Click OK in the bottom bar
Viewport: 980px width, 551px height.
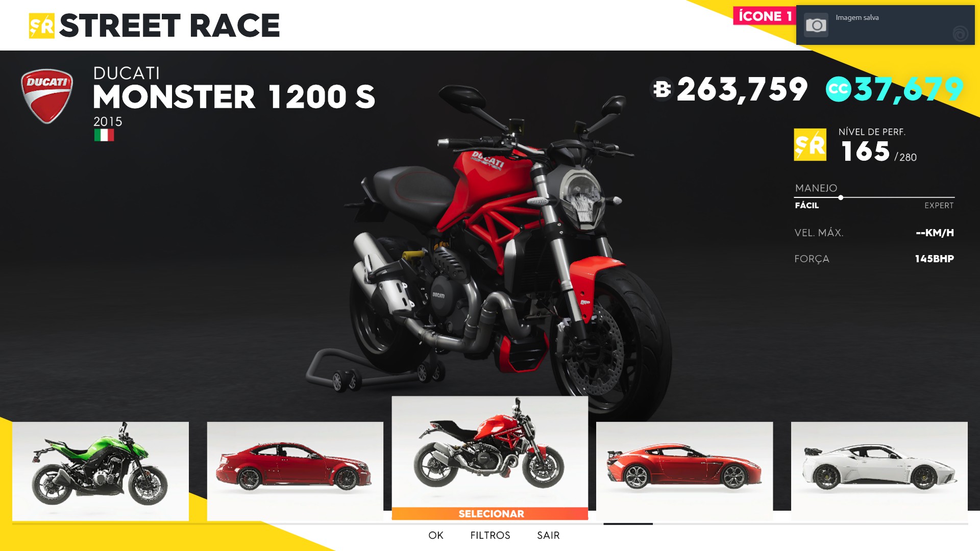(436, 535)
